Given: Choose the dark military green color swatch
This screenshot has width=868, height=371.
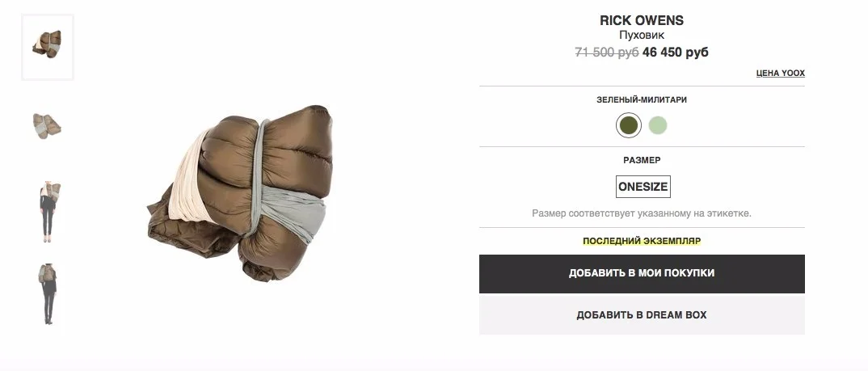Looking at the screenshot, I should pyautogui.click(x=628, y=126).
